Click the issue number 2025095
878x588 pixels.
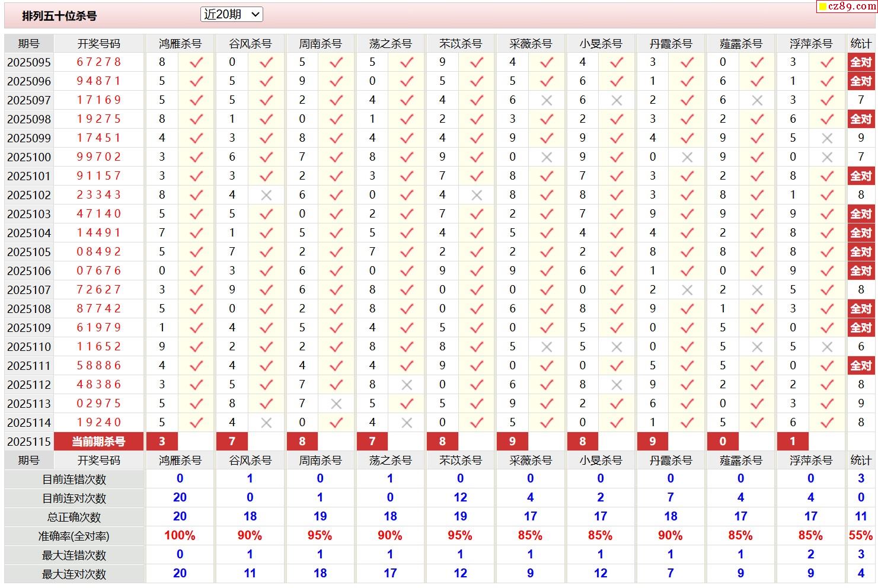coord(29,62)
